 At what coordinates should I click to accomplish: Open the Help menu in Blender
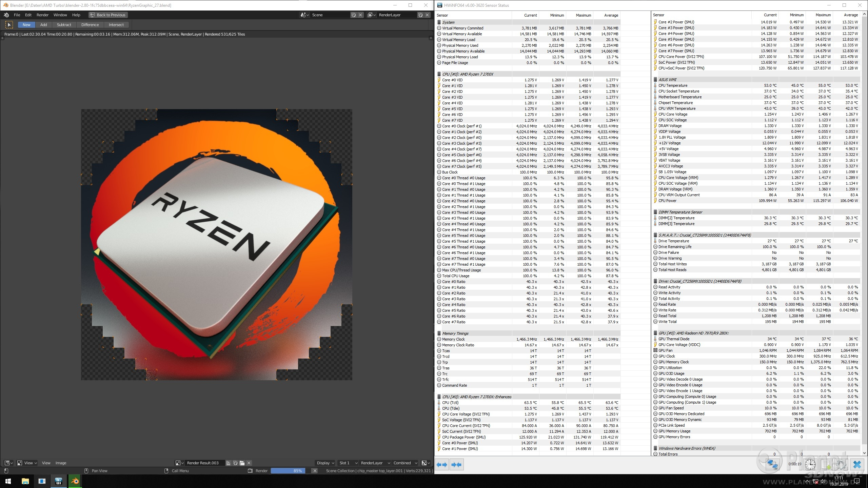[76, 15]
